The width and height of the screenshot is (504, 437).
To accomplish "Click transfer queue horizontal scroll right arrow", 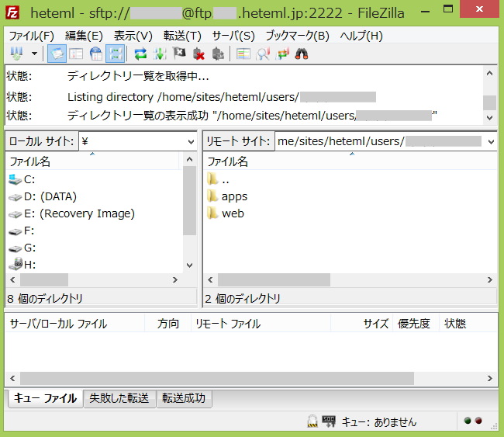I will click(489, 378).
